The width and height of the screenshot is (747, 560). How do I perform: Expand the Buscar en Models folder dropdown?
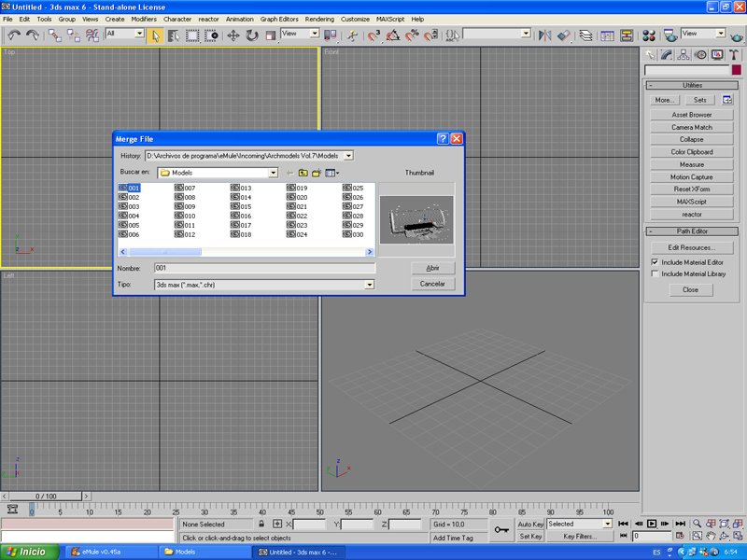click(x=273, y=173)
